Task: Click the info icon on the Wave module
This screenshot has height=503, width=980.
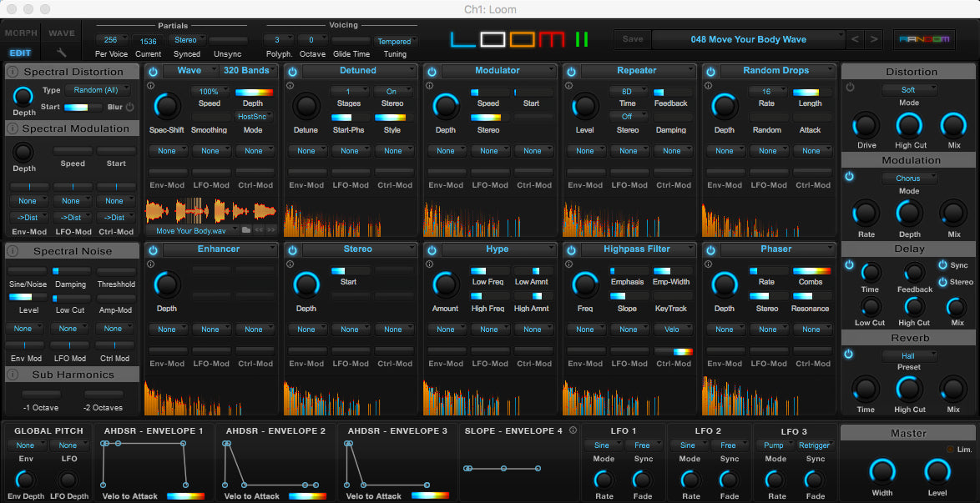Action: point(150,85)
